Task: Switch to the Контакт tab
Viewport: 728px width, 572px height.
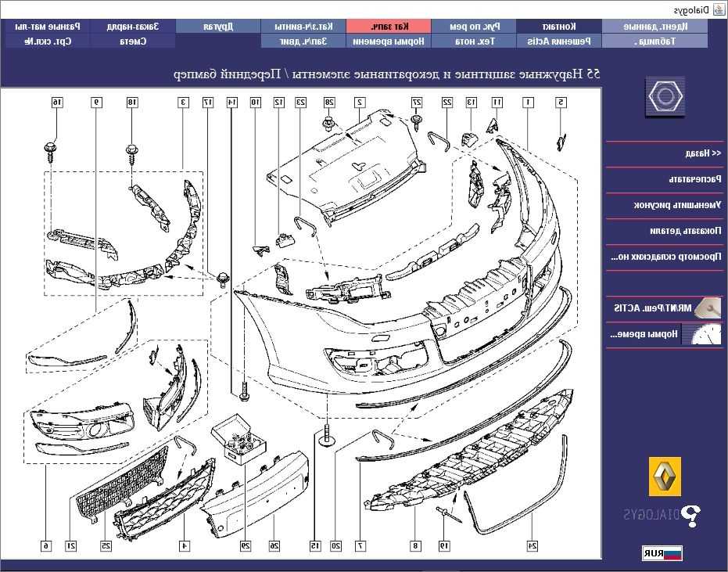Action: coord(558,26)
